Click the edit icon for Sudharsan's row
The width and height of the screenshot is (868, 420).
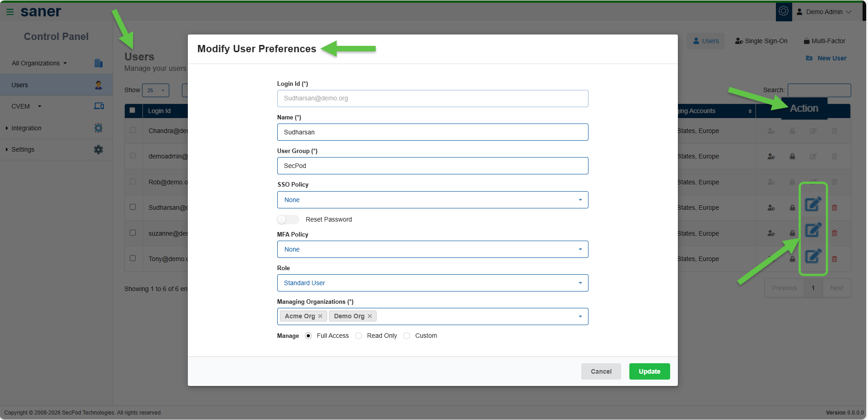[x=813, y=204]
